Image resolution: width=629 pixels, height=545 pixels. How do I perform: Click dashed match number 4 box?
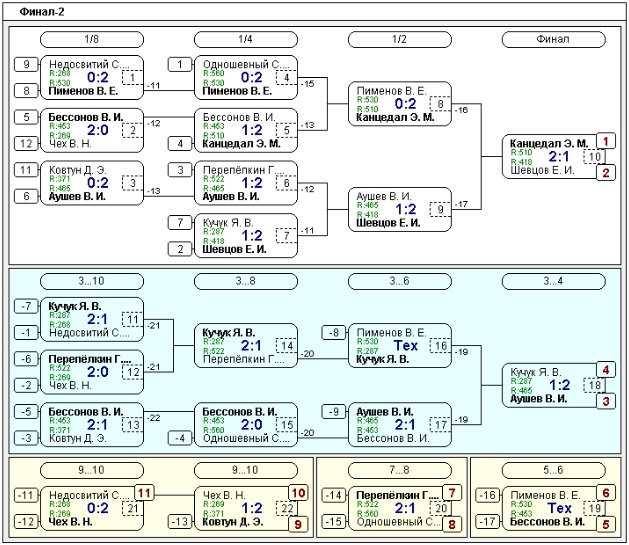tap(286, 77)
